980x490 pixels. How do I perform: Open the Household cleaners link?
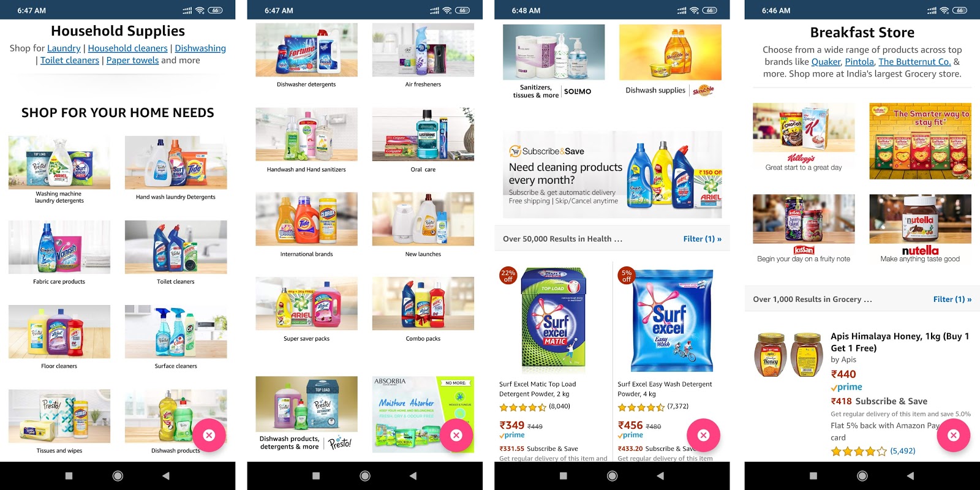(x=127, y=48)
